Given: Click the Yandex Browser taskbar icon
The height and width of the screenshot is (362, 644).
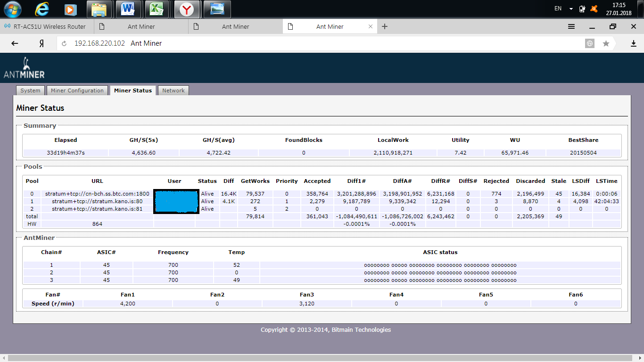Looking at the screenshot, I should tap(187, 9).
